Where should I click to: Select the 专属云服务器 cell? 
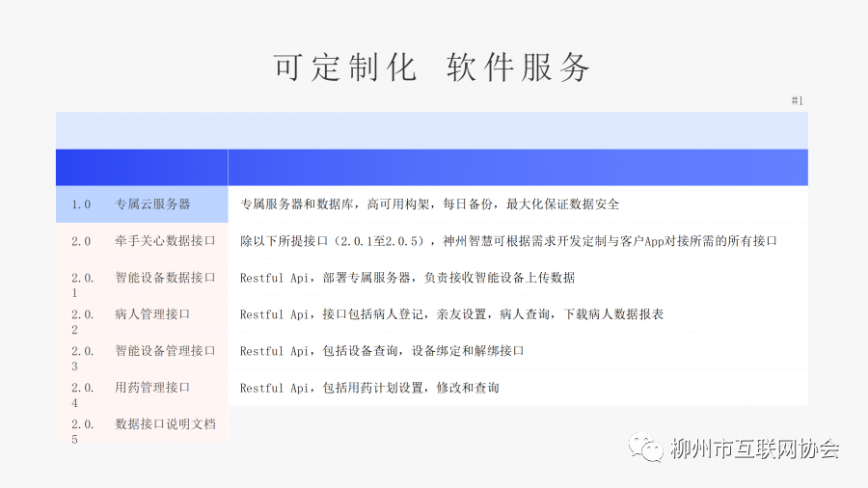click(x=152, y=204)
